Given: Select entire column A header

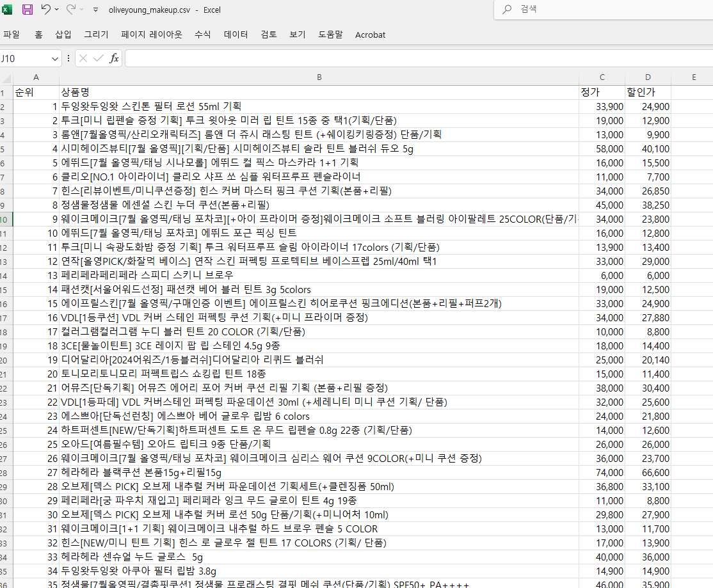Looking at the screenshot, I should coord(36,77).
